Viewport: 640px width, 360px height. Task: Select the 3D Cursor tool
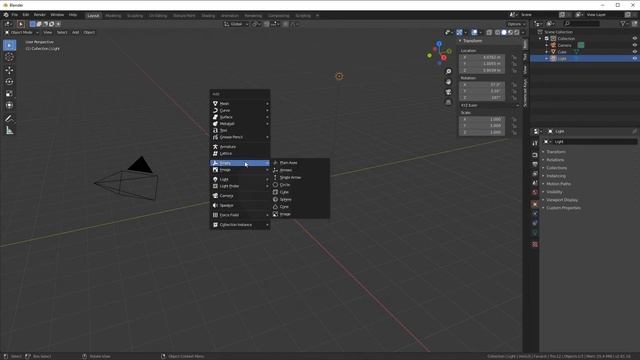coord(9,57)
